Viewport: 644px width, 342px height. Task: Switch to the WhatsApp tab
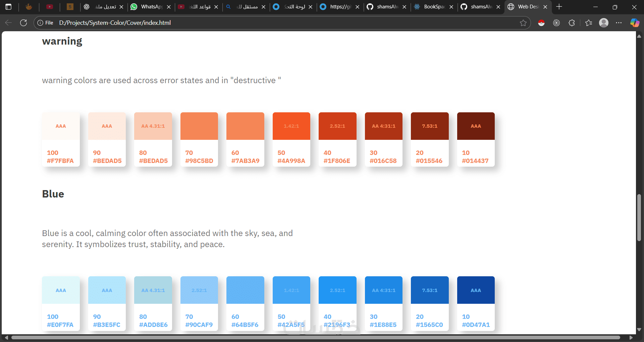click(147, 7)
